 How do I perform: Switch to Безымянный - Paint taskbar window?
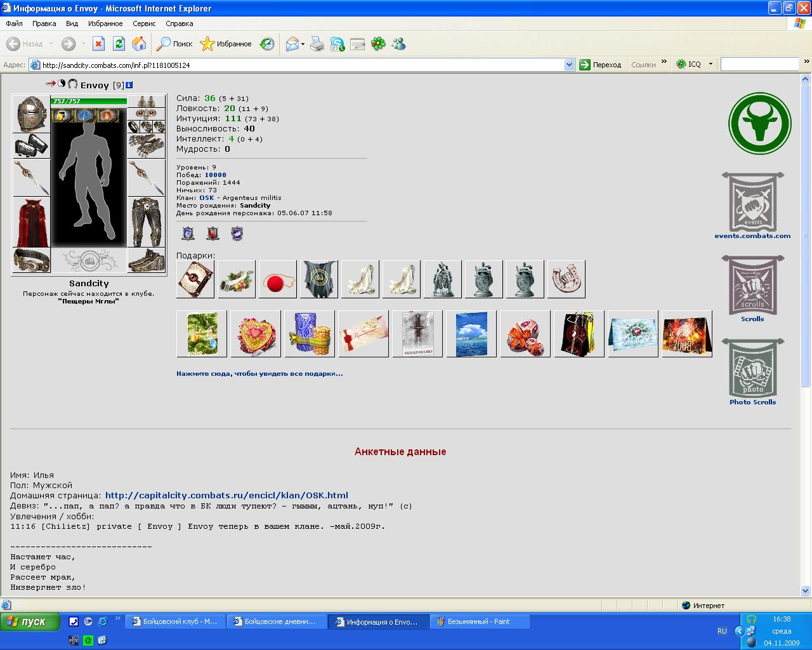[x=479, y=621]
